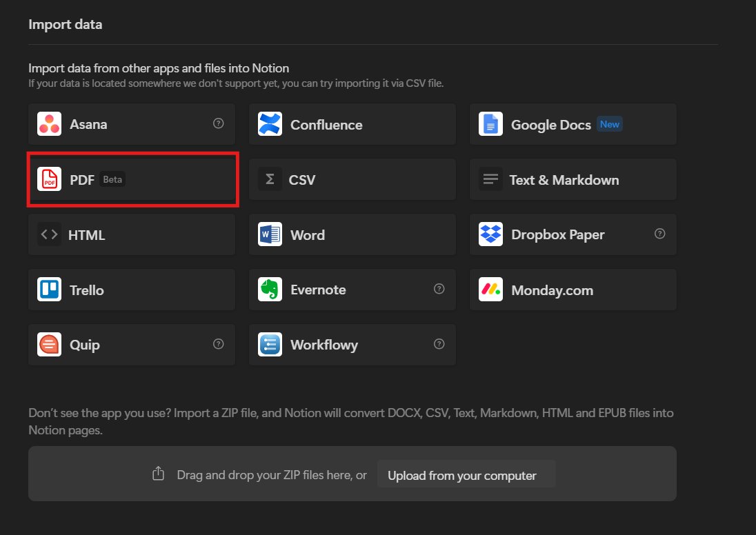756x535 pixels.
Task: Click the Quip logo icon
Action: [x=49, y=345]
